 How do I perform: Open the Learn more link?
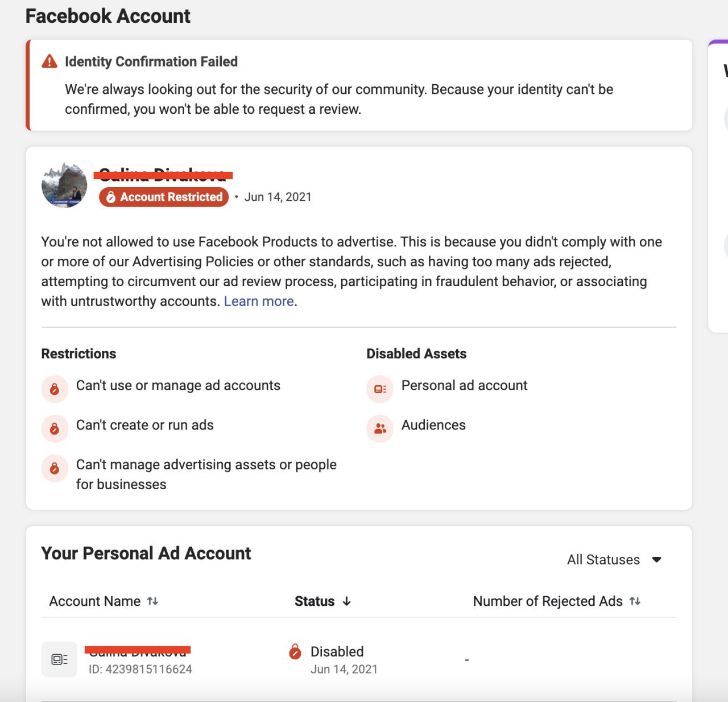click(259, 301)
